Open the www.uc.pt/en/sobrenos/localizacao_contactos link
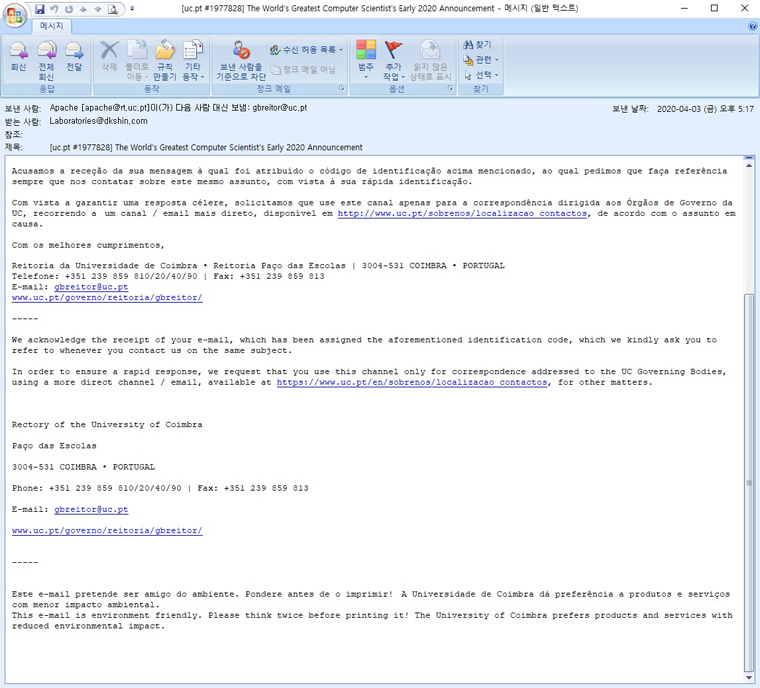The width and height of the screenshot is (760, 688). point(412,382)
